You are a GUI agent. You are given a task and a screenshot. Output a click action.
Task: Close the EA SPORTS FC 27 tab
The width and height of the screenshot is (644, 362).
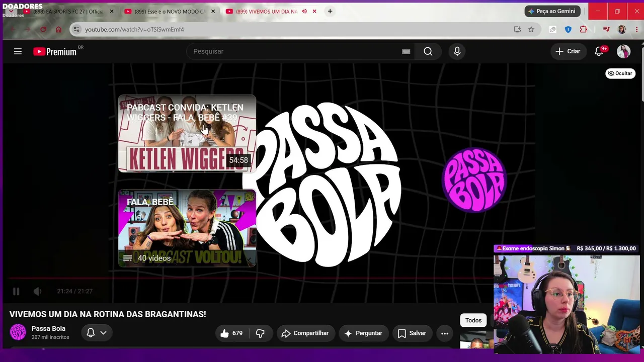click(112, 11)
